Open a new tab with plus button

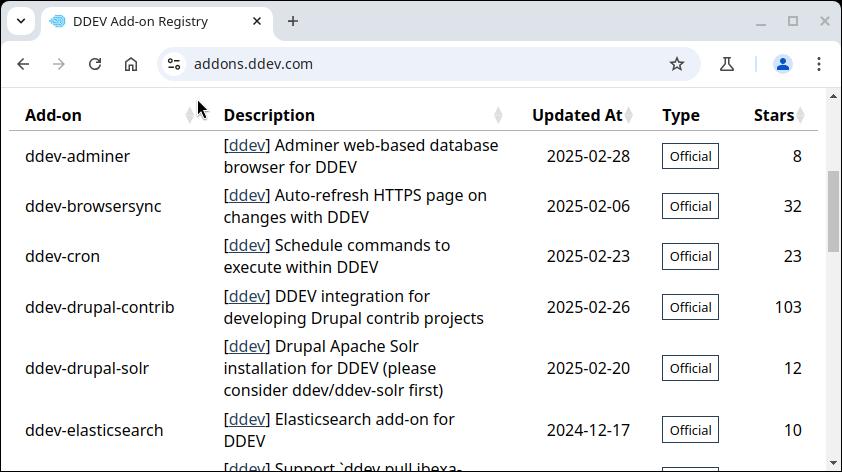coord(293,21)
